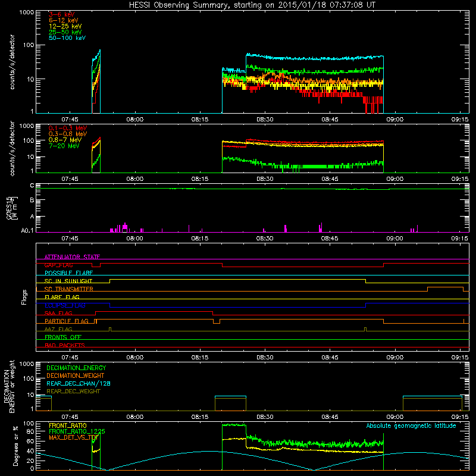Click the 'Absolute geomagnetic latitude' label
Viewport: 476px width, 476px height.
click(411, 425)
